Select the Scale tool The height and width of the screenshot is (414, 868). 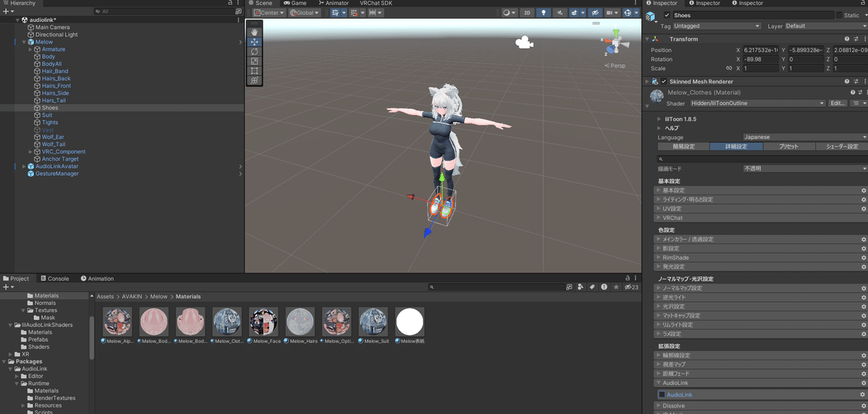point(254,62)
